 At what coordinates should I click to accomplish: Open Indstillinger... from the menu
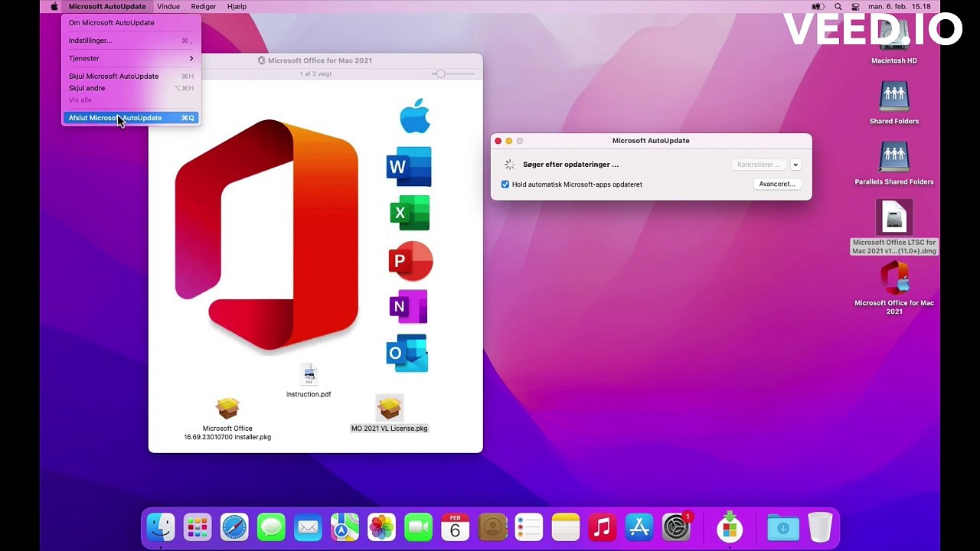pos(131,41)
